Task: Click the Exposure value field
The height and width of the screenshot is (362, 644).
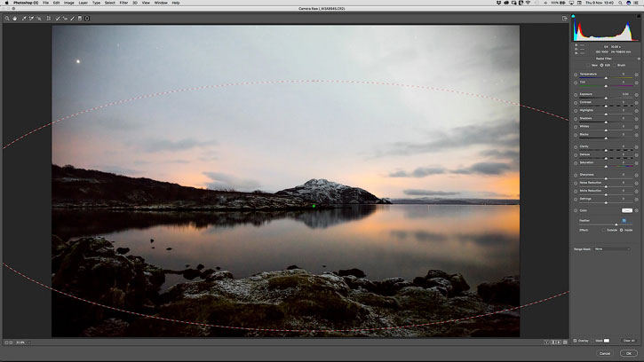Action: click(x=626, y=94)
